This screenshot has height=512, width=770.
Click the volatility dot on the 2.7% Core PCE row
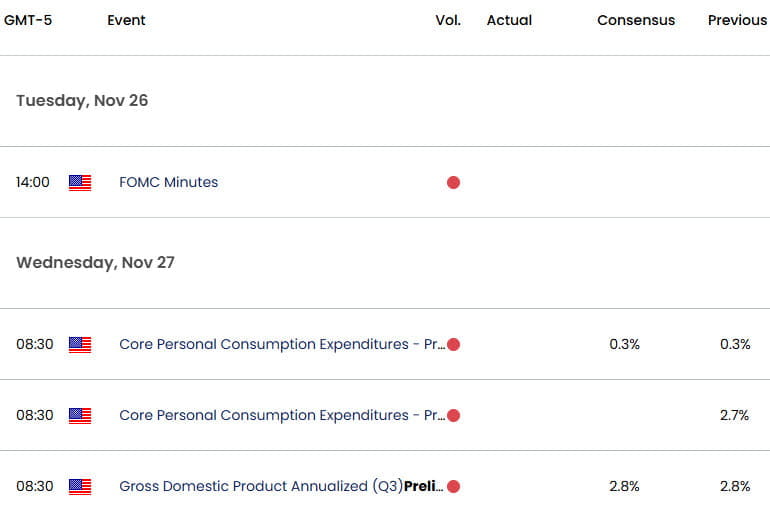pos(453,416)
